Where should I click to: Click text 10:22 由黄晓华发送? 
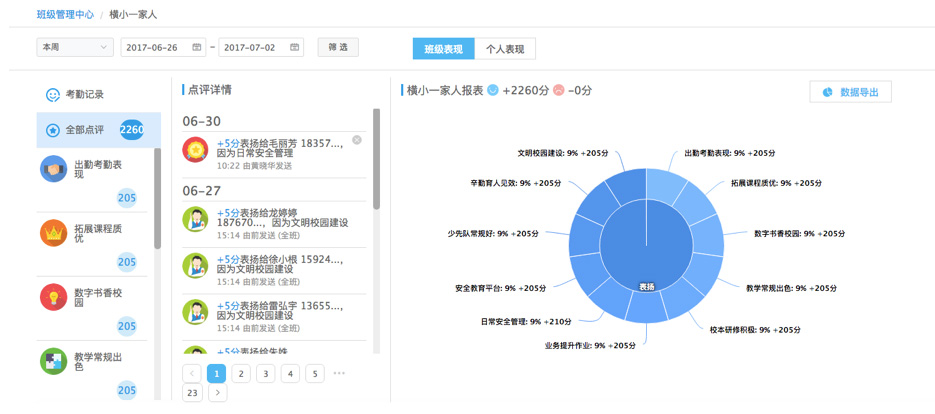(255, 166)
